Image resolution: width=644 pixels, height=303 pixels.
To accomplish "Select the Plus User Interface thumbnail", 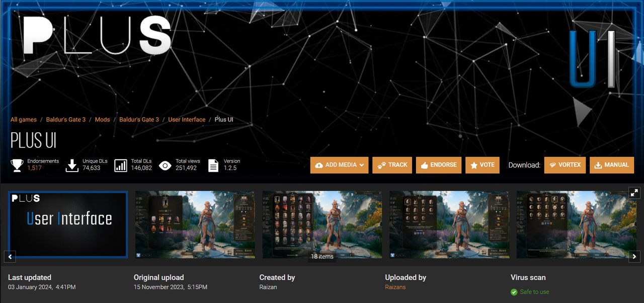I will coord(68,224).
